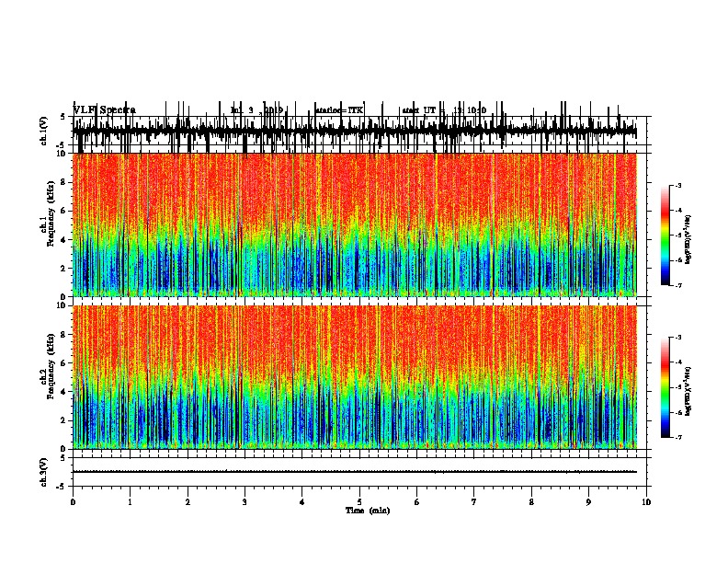Image resolution: width=728 pixels, height=563 pixels.
Task: Click the ch.1 colorbar '-3' tick label
Action: point(677,186)
